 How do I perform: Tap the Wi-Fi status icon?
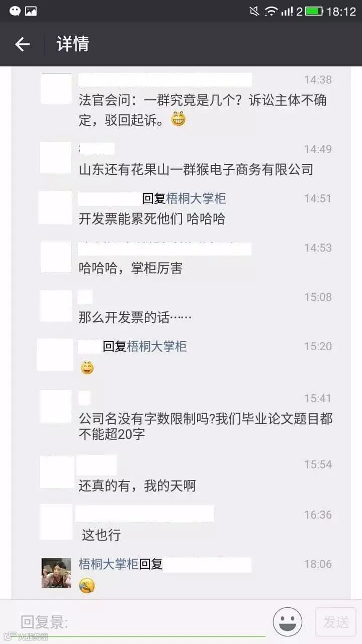(271, 11)
